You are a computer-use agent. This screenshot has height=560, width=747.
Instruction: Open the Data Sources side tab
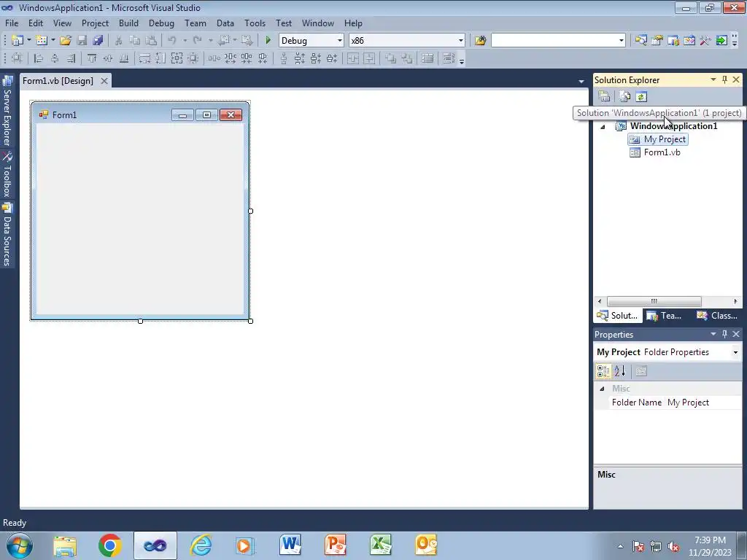pos(7,234)
